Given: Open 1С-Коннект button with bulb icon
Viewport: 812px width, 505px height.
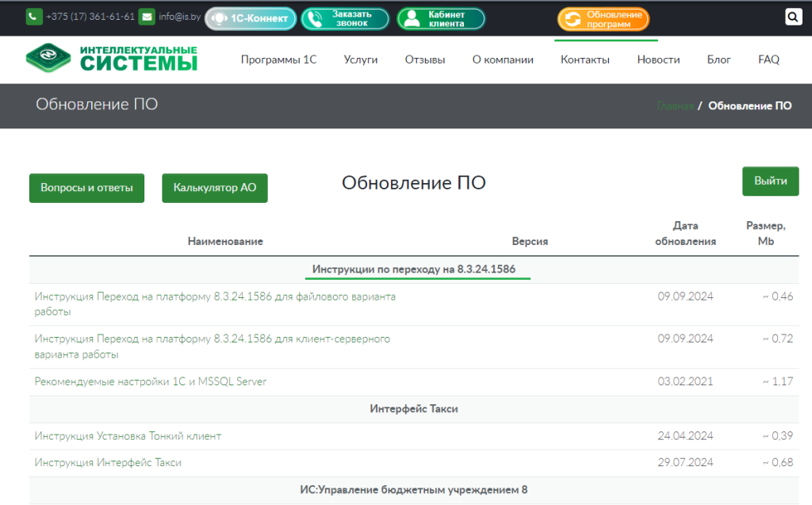Looking at the screenshot, I should pos(251,18).
